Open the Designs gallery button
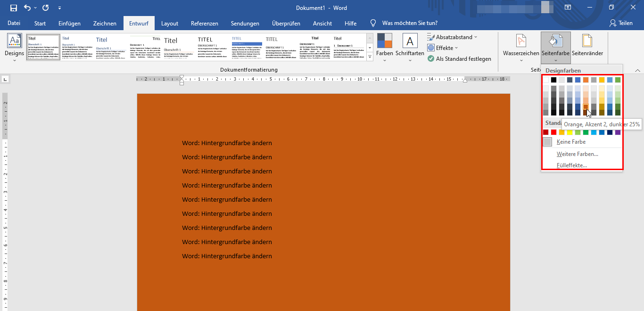 (x=14, y=47)
